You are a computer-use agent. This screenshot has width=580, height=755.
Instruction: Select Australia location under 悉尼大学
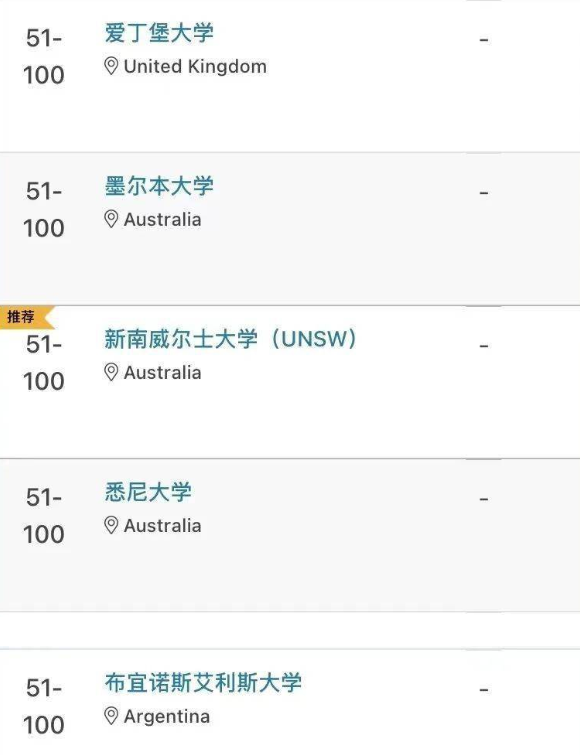coord(163,526)
